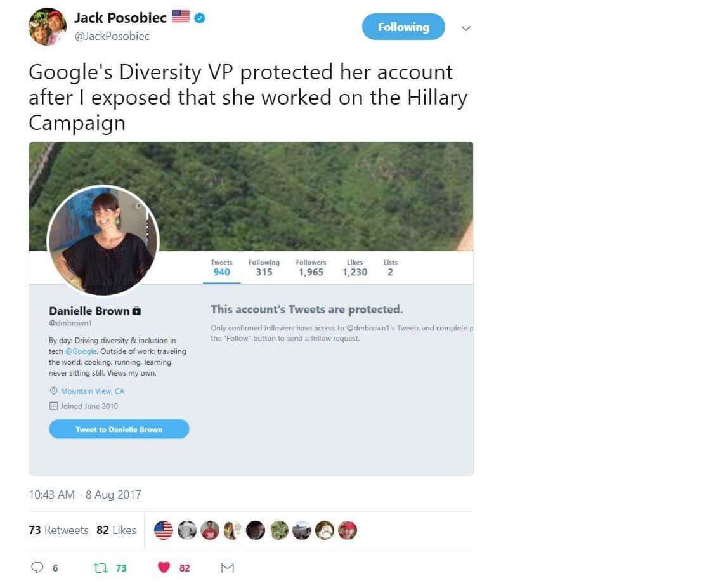Expand the tweet options chevron
This screenshot has height=588, width=709.
(x=465, y=28)
